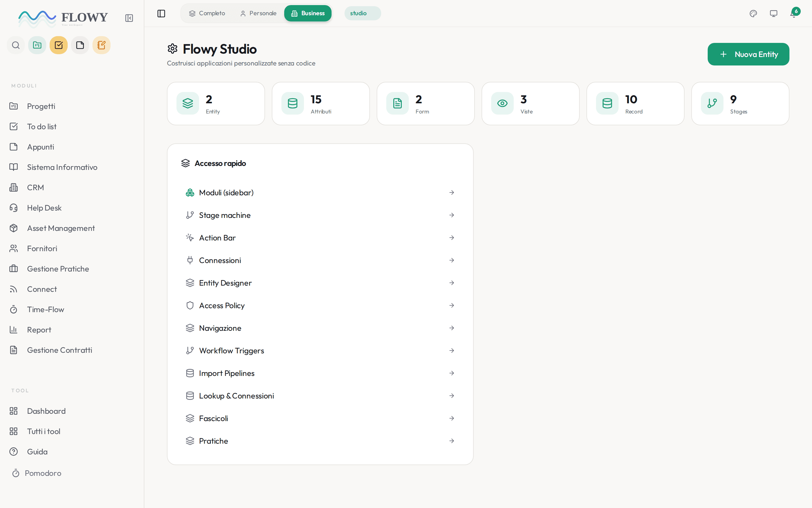Switch to the Completo tab
The height and width of the screenshot is (508, 812).
click(x=207, y=14)
